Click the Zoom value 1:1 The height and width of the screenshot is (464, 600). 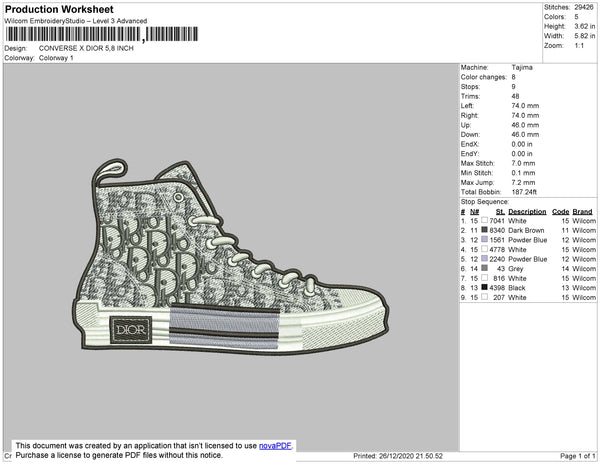pyautogui.click(x=579, y=46)
